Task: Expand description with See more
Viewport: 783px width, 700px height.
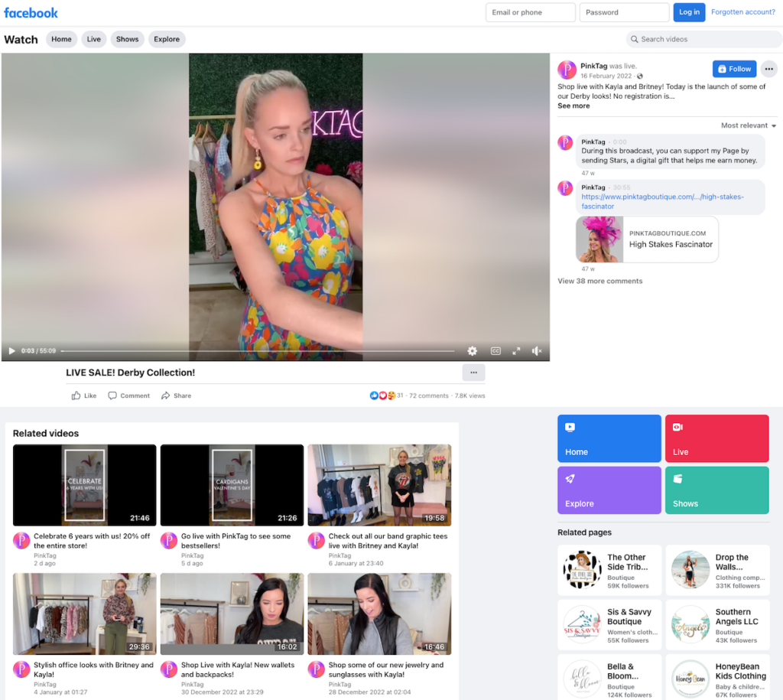Action: click(x=573, y=106)
